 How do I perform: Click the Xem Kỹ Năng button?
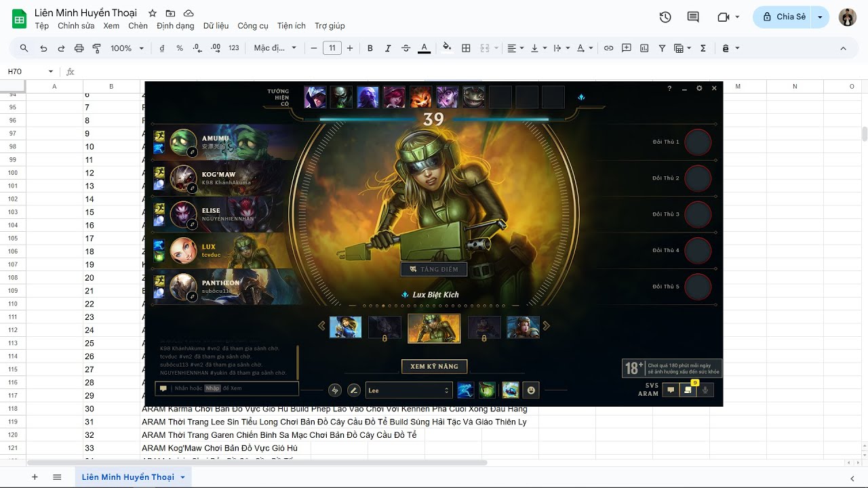pos(434,367)
